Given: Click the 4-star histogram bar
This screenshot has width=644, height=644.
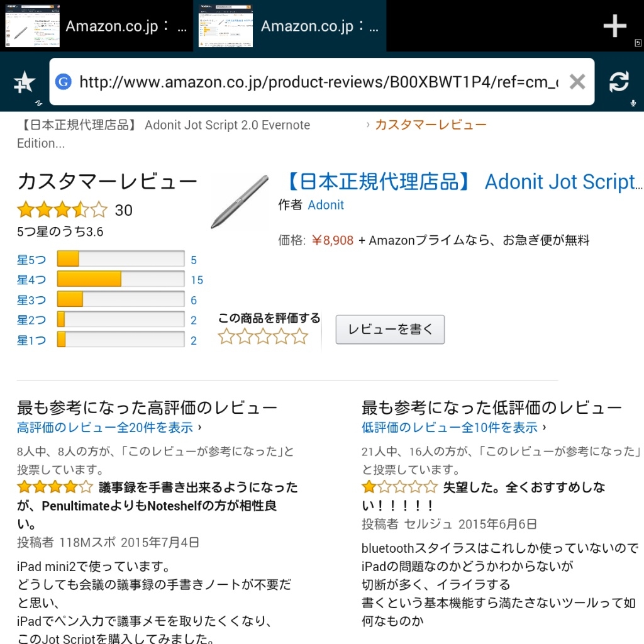Looking at the screenshot, I should [120, 279].
